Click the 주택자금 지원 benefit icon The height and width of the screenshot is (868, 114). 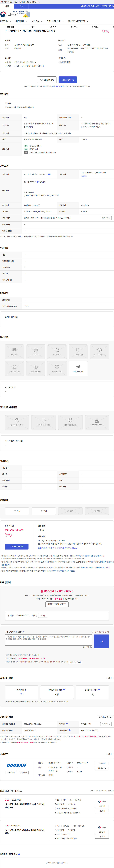14,369
